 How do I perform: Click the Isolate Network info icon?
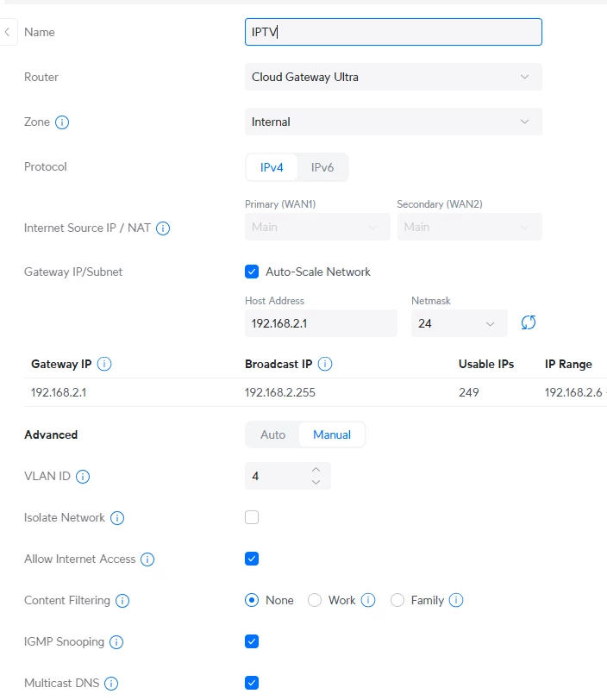[x=117, y=518]
